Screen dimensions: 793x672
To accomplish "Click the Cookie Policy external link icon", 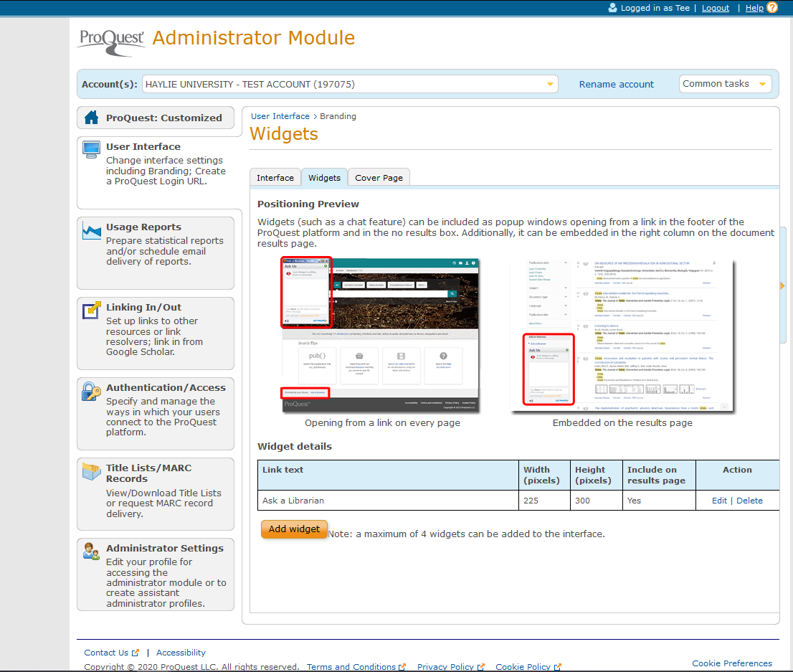I will tap(557, 667).
